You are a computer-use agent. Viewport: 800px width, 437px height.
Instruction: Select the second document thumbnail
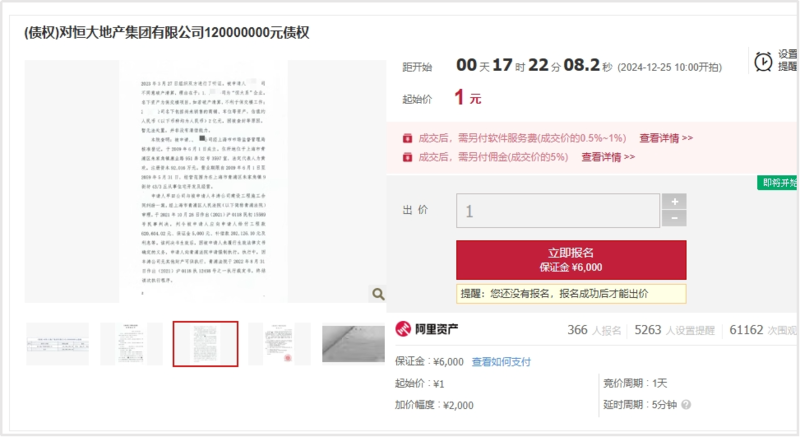tap(131, 344)
